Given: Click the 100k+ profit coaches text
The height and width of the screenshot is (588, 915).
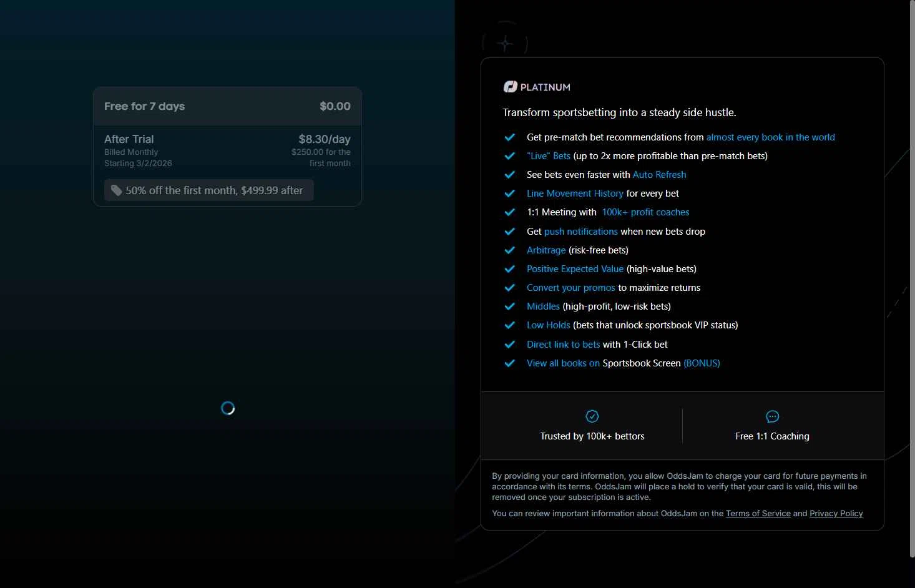Looking at the screenshot, I should [x=645, y=212].
